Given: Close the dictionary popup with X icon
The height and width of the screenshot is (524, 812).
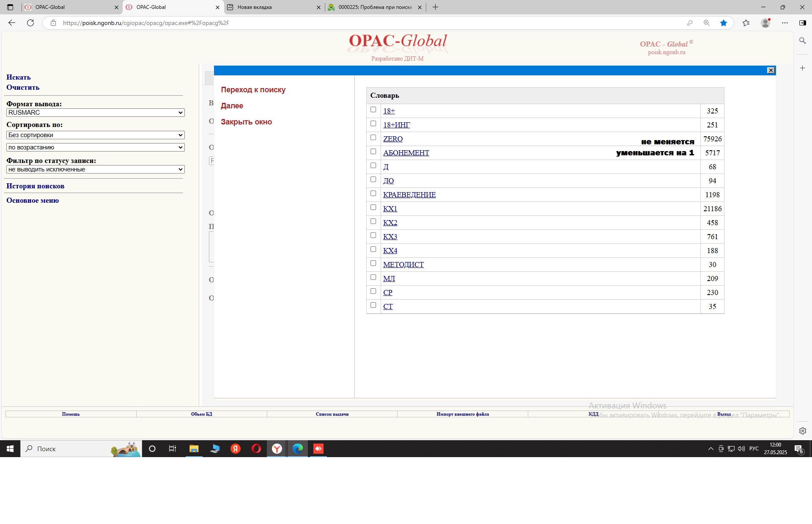Looking at the screenshot, I should [x=771, y=70].
